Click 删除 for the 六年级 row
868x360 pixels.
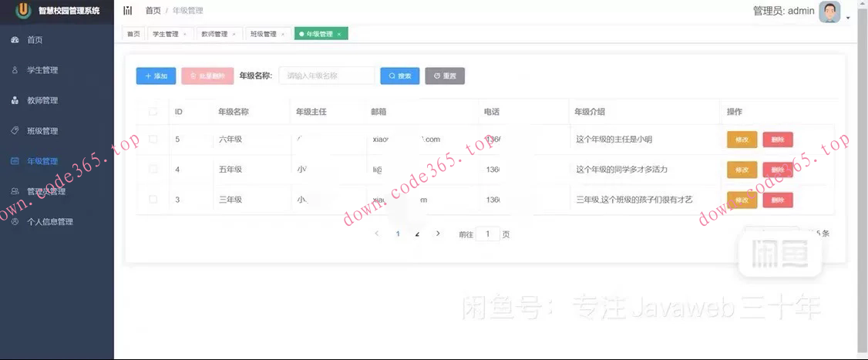(778, 140)
